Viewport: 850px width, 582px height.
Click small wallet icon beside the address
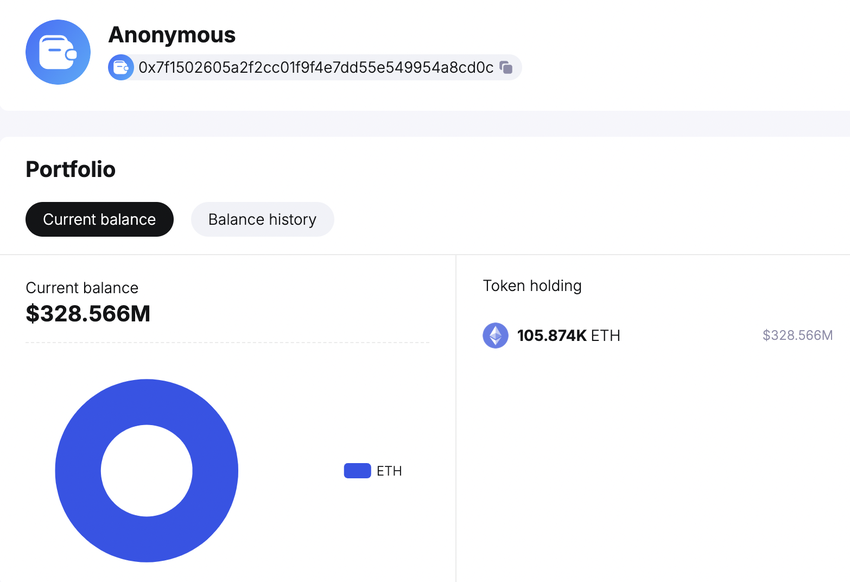[121, 68]
